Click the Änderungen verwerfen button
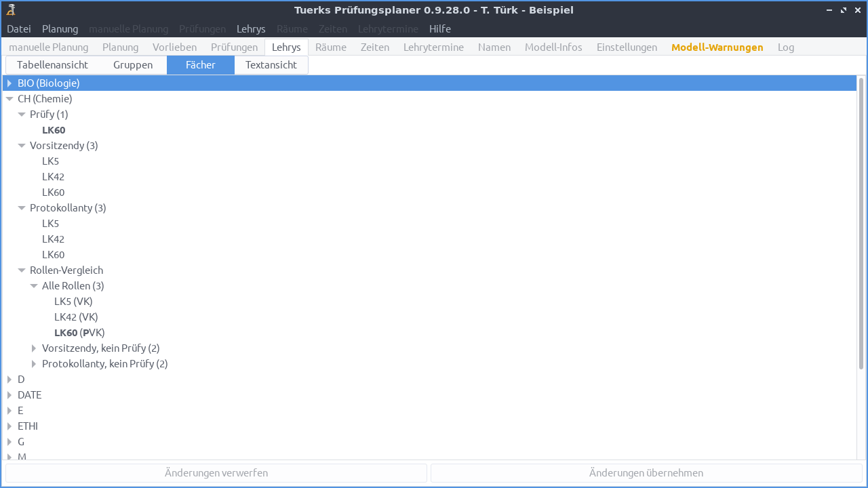Image resolution: width=868 pixels, height=488 pixels. 216,472
